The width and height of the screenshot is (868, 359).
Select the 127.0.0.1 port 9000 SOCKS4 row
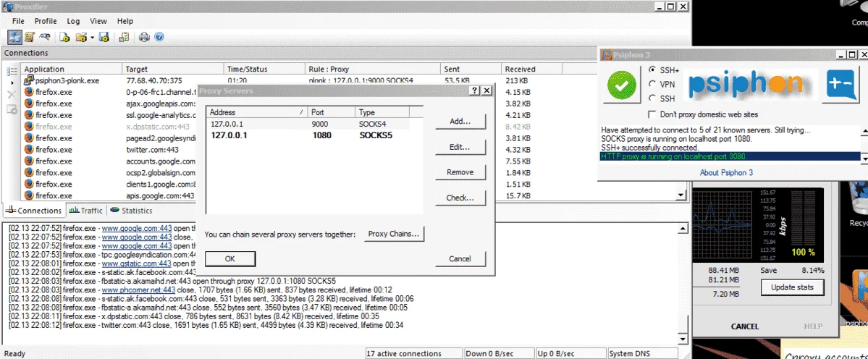click(307, 124)
